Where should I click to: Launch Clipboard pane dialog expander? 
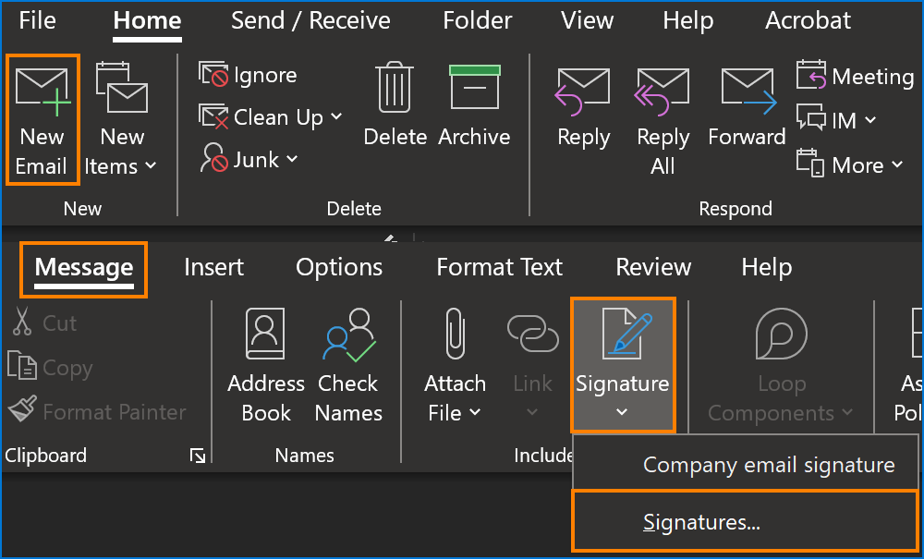click(x=197, y=455)
